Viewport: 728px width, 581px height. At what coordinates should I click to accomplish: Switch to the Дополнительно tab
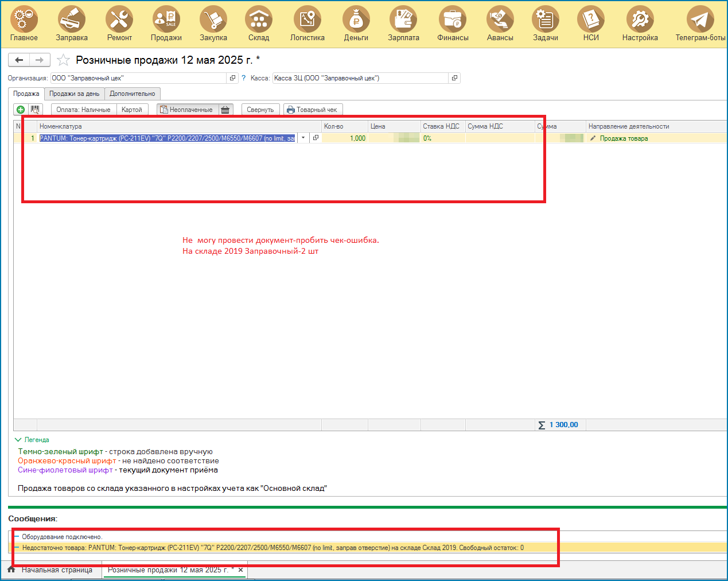[132, 94]
